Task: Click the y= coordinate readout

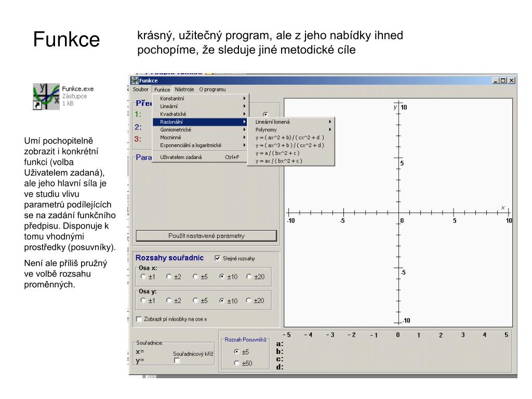Action: [140, 361]
